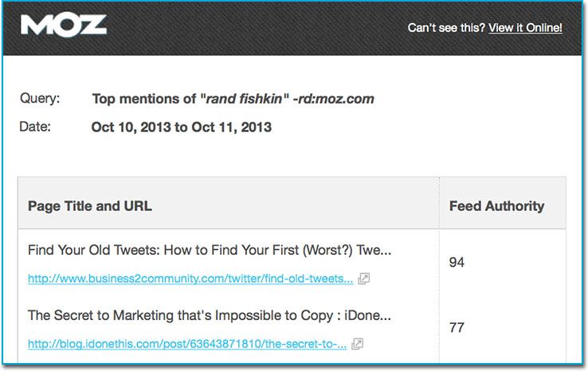The width and height of the screenshot is (588, 371).
Task: Click the "View it Online!" link
Action: [525, 28]
